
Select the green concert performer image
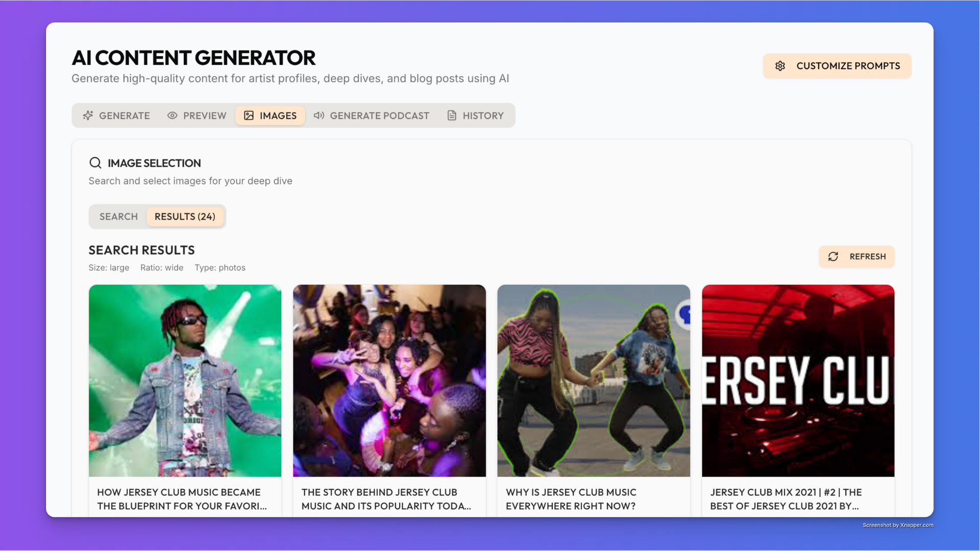pyautogui.click(x=185, y=381)
